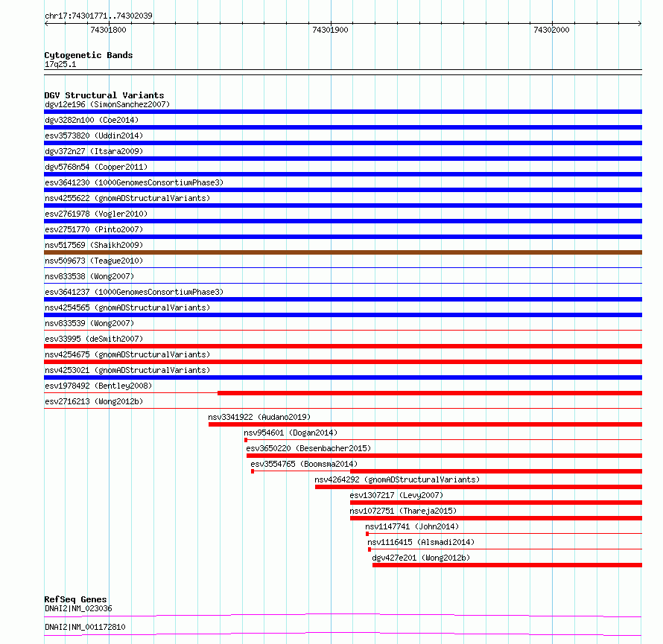
Task: Select nsv3341922 (Audano2019) label
Action: pyautogui.click(x=259, y=417)
